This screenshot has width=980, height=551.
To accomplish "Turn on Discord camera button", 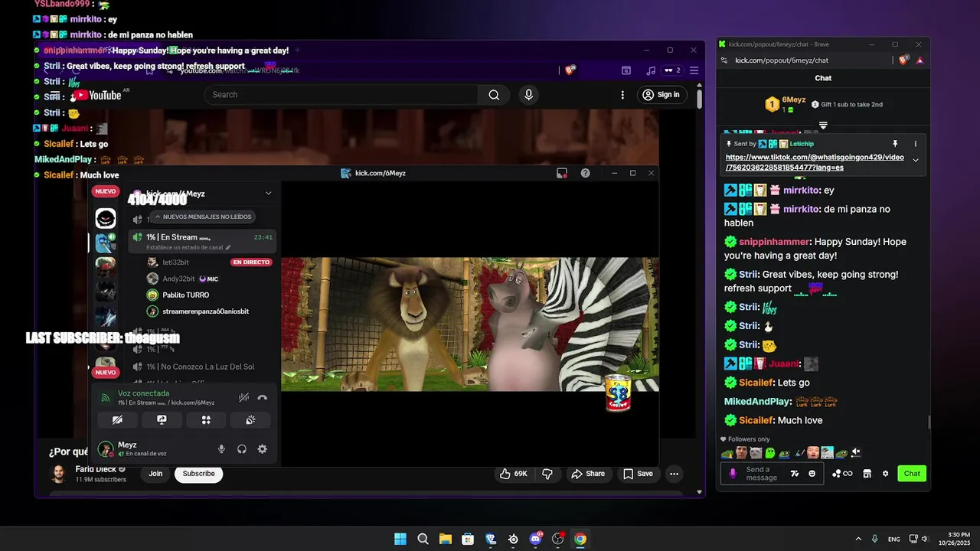I will 117,420.
